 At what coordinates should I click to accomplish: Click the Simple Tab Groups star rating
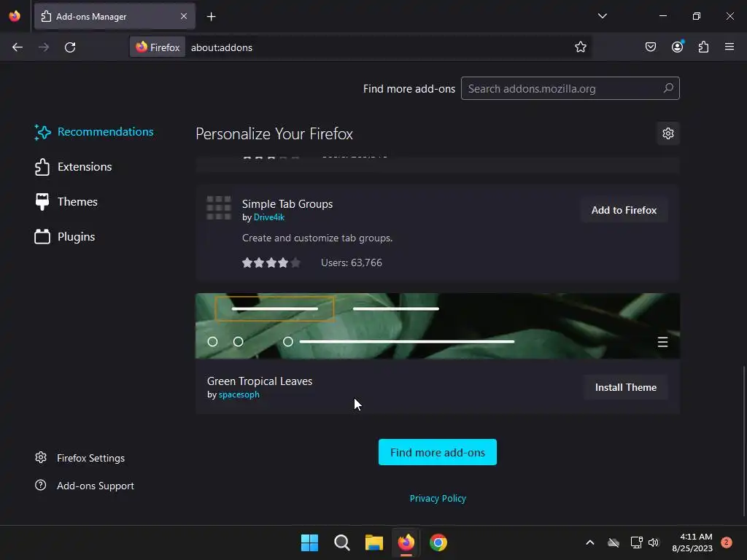click(271, 262)
